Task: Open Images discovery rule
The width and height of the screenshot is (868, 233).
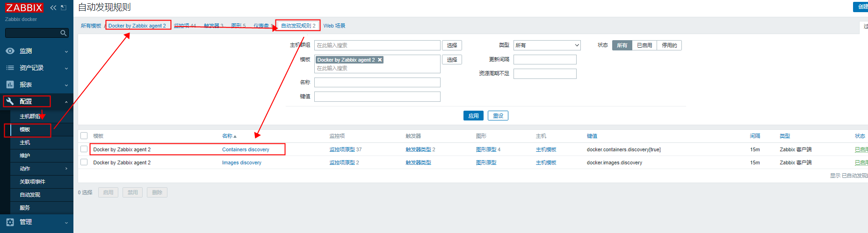Action: [242, 162]
